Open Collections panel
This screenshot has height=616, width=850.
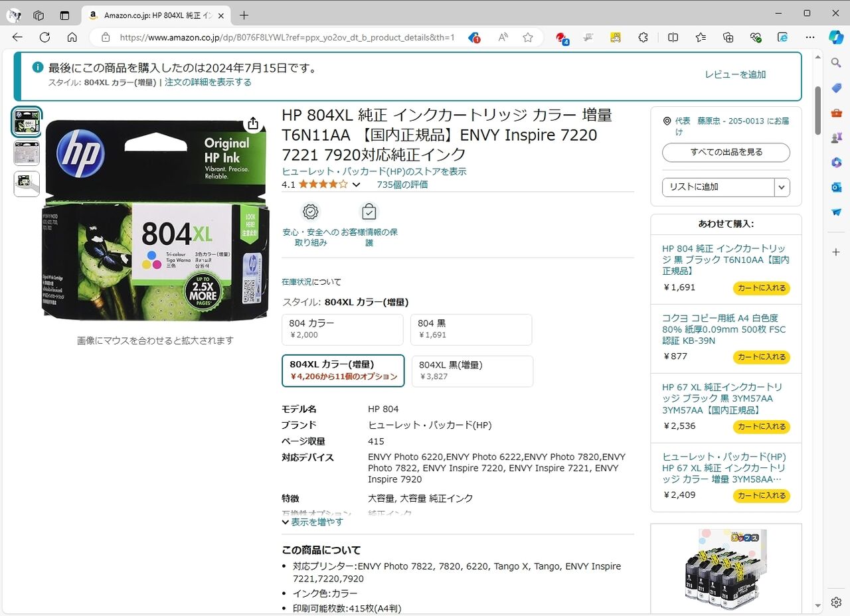728,37
